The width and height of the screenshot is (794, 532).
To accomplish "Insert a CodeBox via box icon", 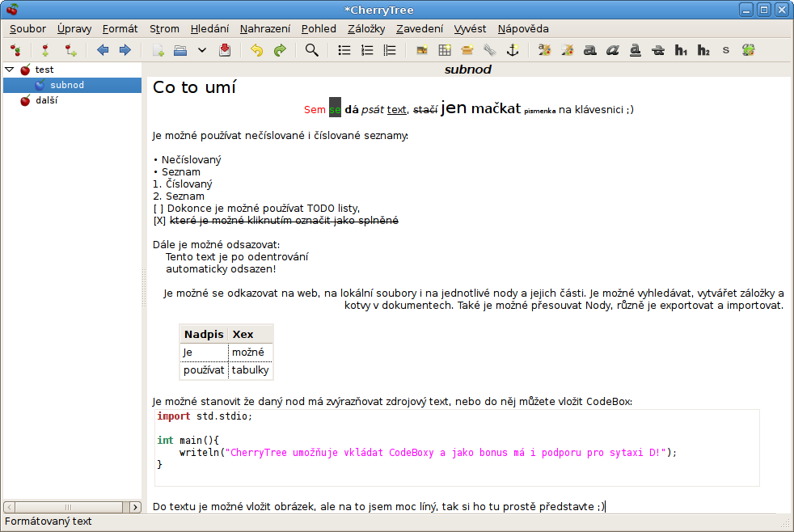I will click(x=467, y=50).
